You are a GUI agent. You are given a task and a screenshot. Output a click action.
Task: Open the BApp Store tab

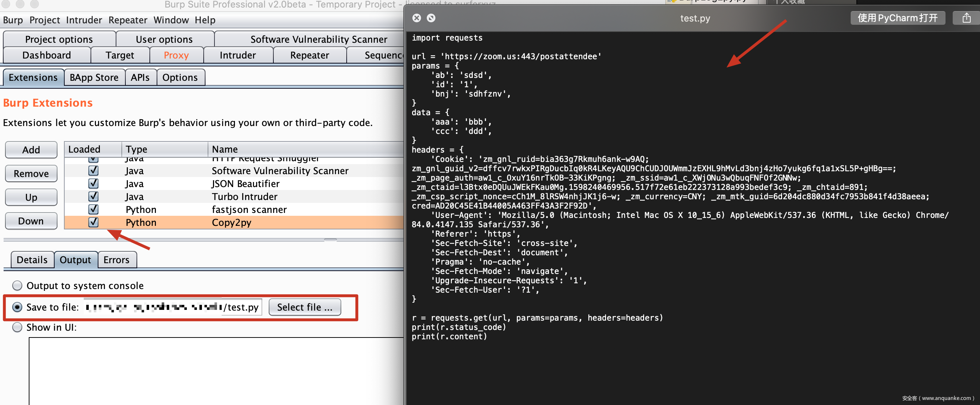tap(94, 77)
